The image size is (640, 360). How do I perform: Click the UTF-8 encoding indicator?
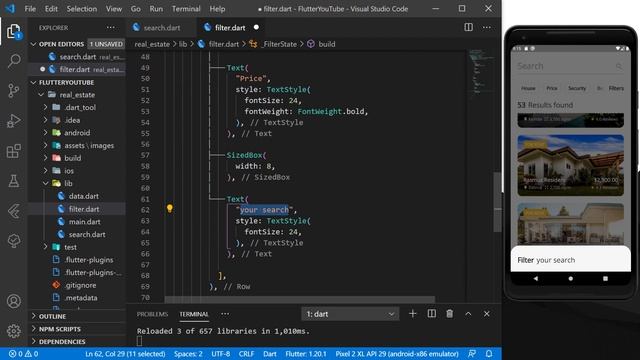click(221, 353)
